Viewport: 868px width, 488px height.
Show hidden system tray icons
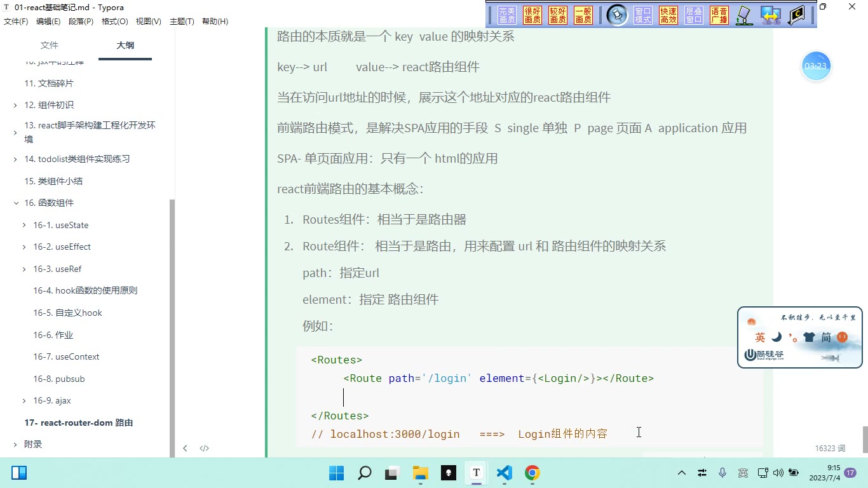coord(682,473)
